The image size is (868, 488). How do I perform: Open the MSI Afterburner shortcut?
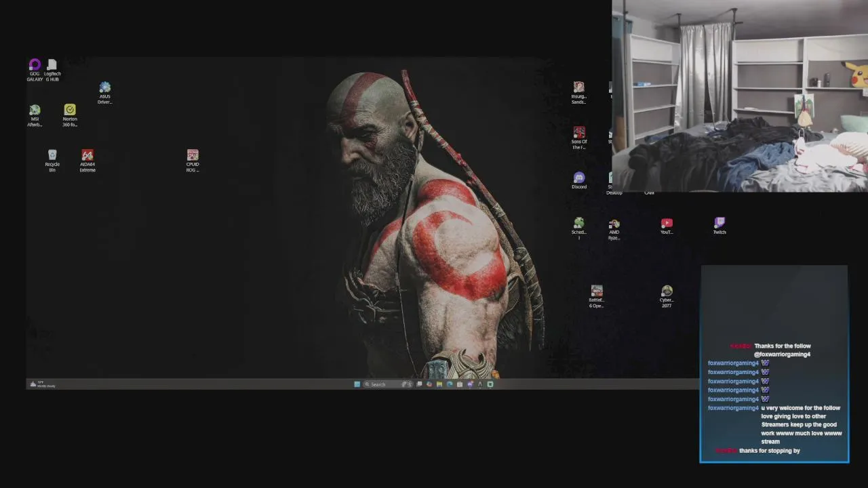35,115
